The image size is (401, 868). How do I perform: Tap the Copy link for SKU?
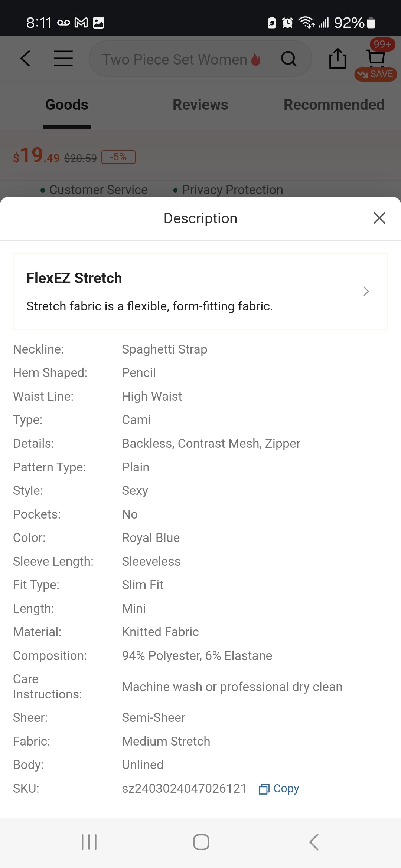(286, 789)
